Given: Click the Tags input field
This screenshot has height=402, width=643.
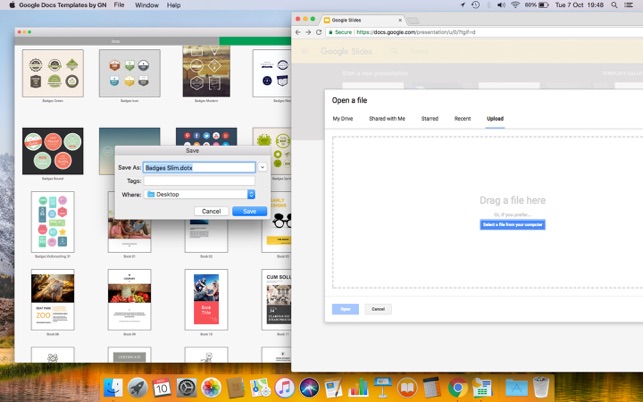Looking at the screenshot, I should coord(199,180).
